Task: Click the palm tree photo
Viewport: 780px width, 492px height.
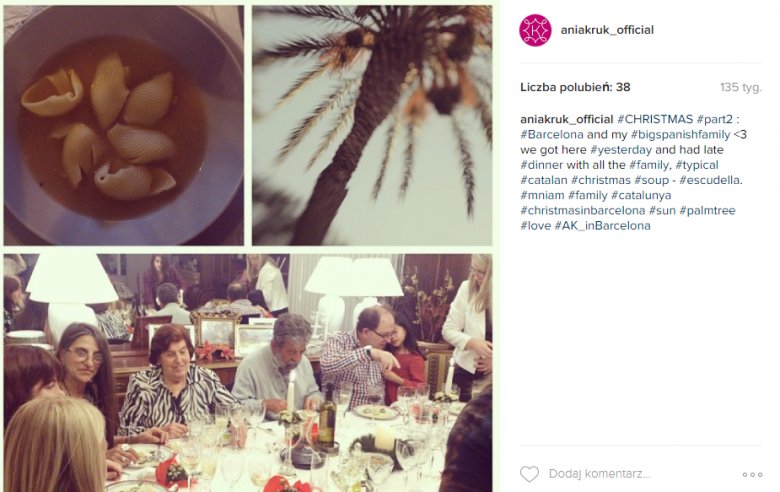Action: tap(372, 125)
